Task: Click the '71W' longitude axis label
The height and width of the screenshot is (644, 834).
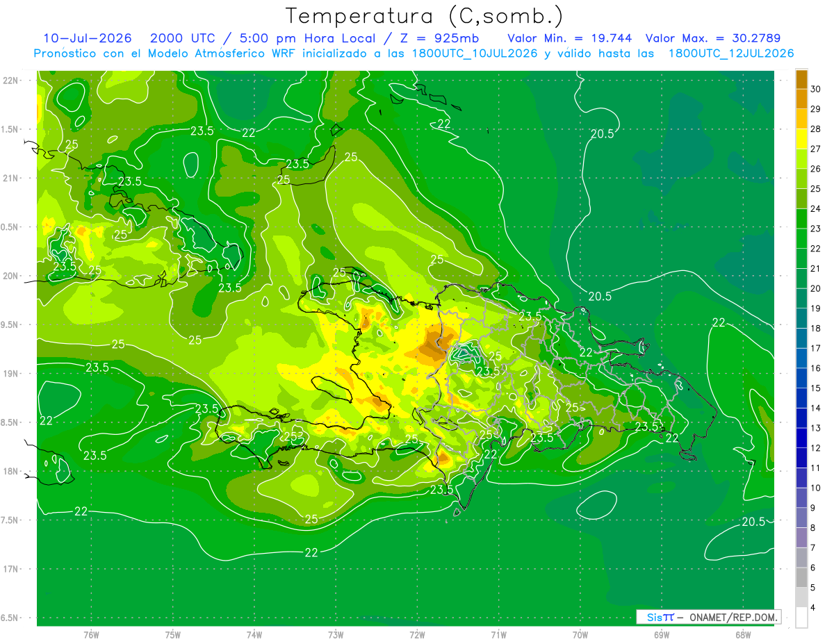Action: [x=498, y=635]
